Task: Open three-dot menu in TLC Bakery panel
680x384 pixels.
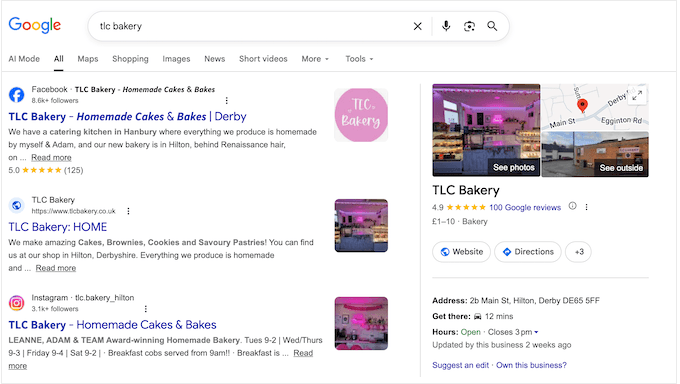Action: (x=586, y=207)
